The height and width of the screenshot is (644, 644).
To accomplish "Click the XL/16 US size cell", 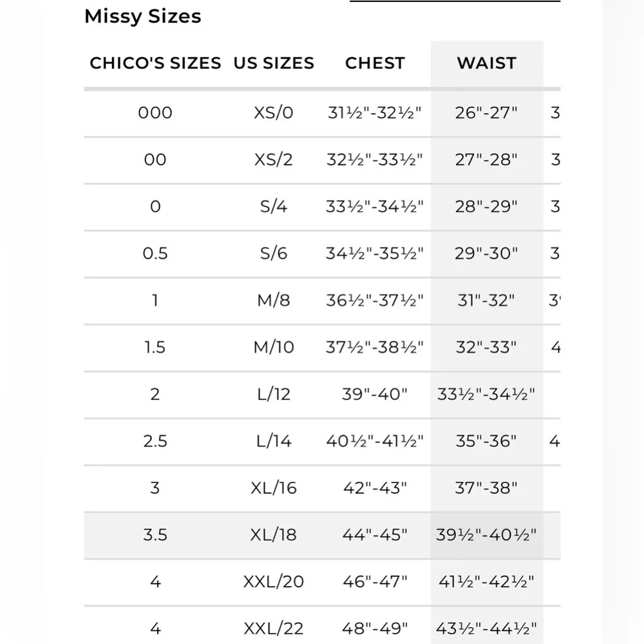I will click(274, 488).
